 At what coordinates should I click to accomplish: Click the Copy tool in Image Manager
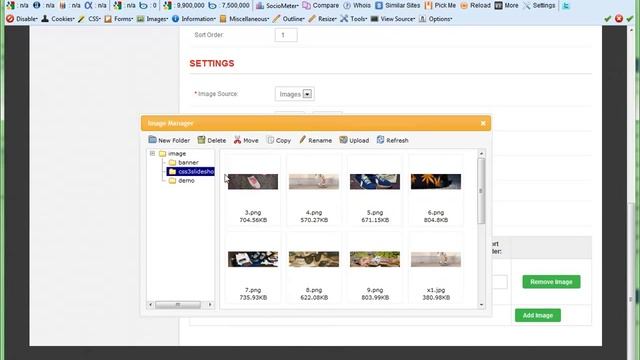coord(278,140)
